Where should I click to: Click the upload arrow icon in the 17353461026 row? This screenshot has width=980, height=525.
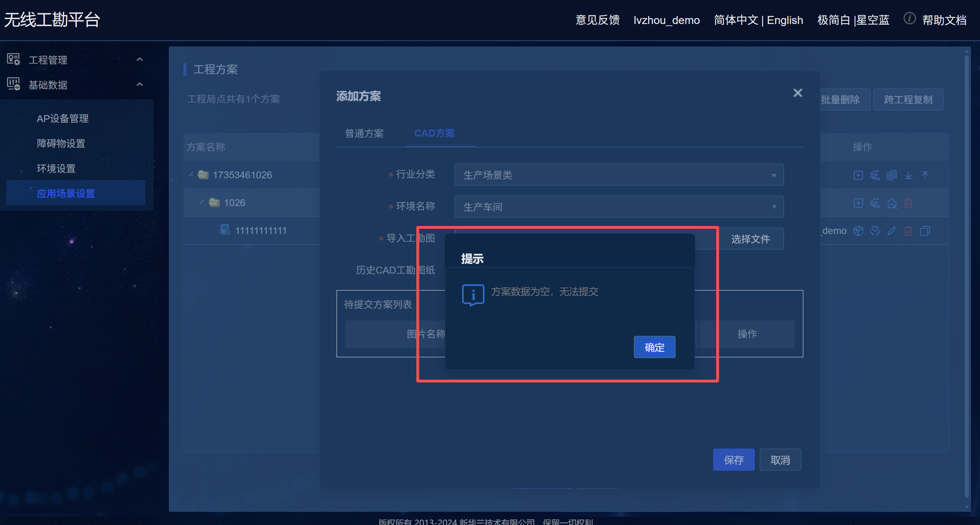pos(925,175)
